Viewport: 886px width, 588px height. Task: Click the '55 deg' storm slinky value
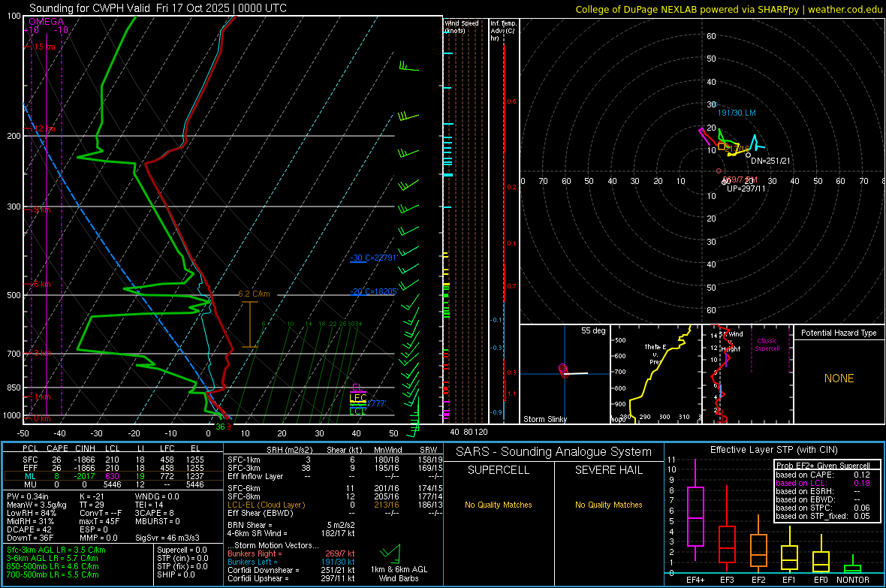pos(593,330)
